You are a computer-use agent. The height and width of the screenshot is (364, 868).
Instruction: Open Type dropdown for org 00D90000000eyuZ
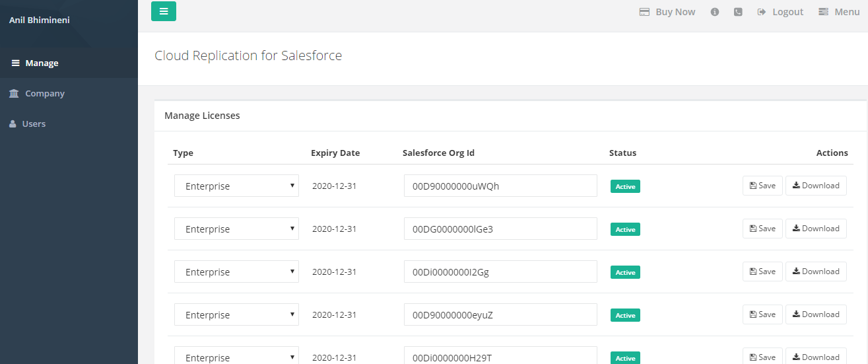click(x=236, y=315)
